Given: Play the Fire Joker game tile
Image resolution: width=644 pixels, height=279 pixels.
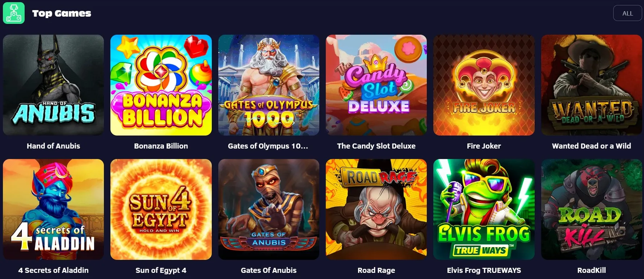Looking at the screenshot, I should click(484, 85).
